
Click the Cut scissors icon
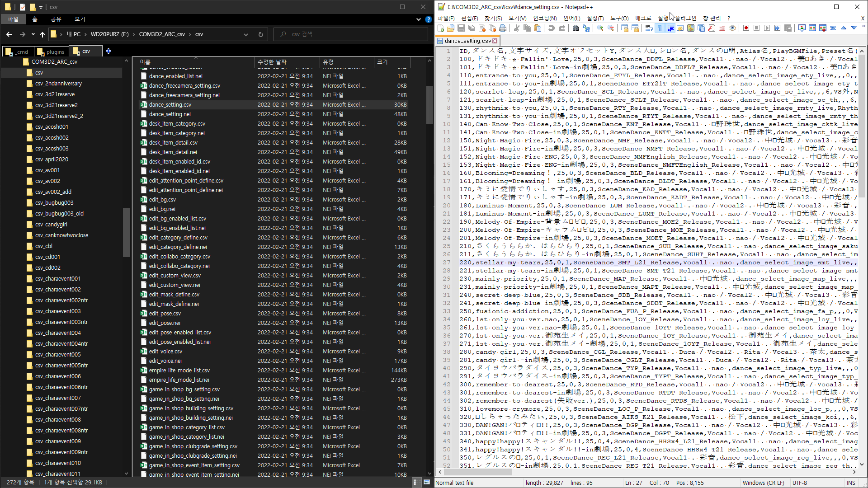(x=516, y=28)
